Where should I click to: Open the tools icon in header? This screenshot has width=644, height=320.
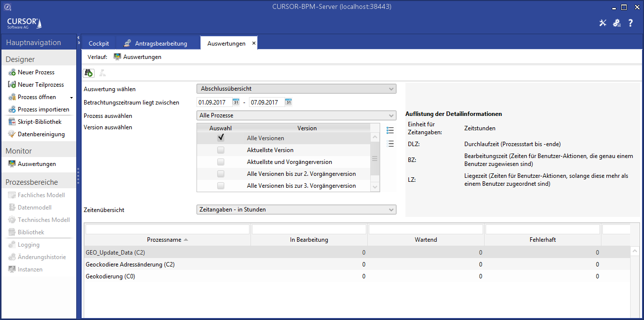(x=603, y=23)
